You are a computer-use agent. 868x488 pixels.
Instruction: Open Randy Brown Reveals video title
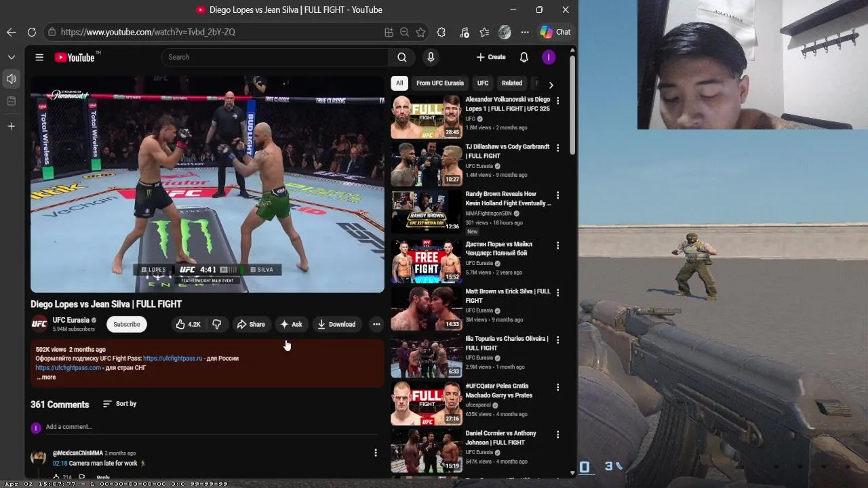pyautogui.click(x=509, y=199)
